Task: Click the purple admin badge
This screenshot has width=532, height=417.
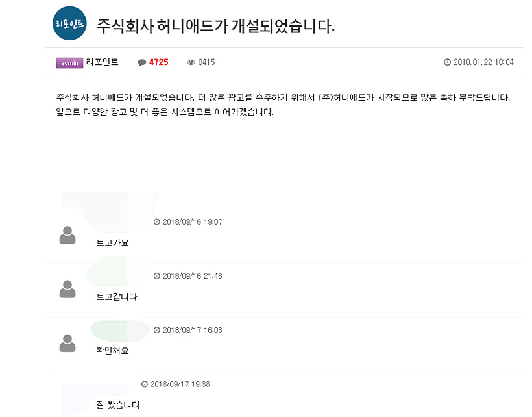Action: (x=69, y=63)
